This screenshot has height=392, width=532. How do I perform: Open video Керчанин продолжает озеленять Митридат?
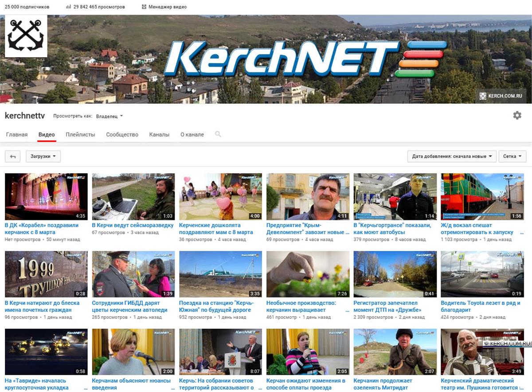[383, 384]
